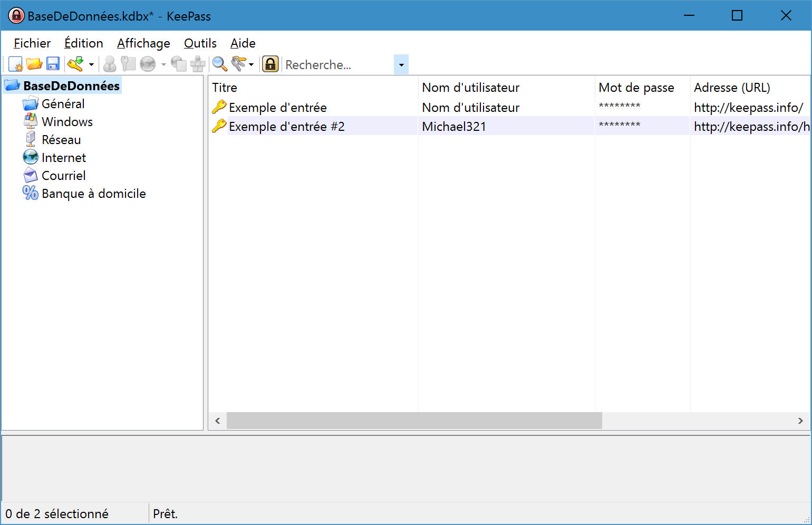Copy URL with the globe-and-page icon
Viewport: 812px width, 525px height.
click(179, 64)
